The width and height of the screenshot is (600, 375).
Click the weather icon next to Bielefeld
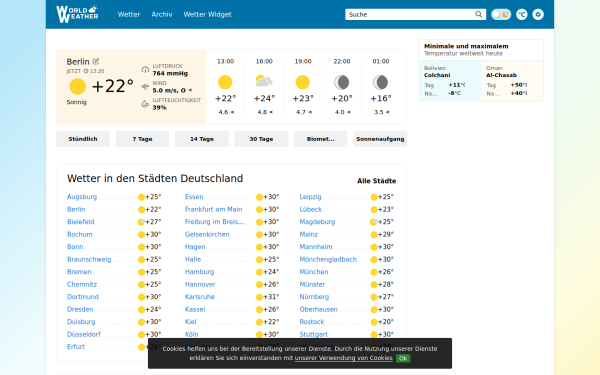click(x=141, y=222)
